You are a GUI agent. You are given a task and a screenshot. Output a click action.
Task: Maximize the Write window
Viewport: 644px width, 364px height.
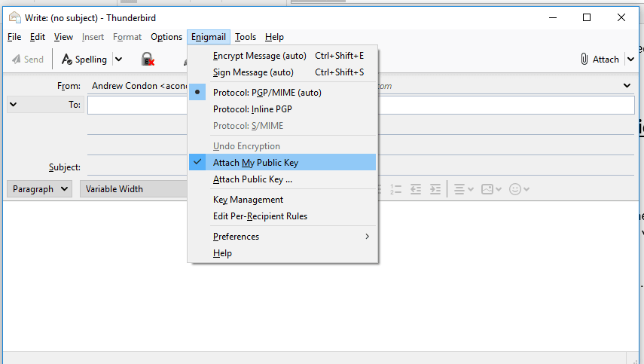(587, 17)
